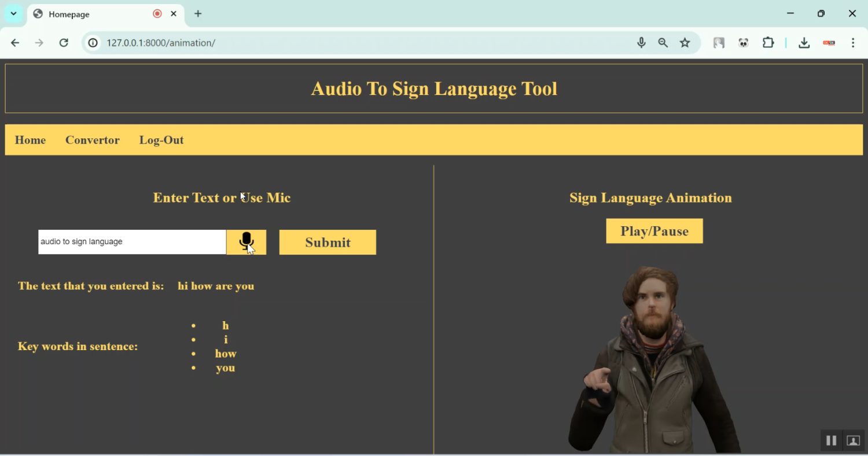
Task: Open the zoom icon in the address bar
Action: pos(663,42)
